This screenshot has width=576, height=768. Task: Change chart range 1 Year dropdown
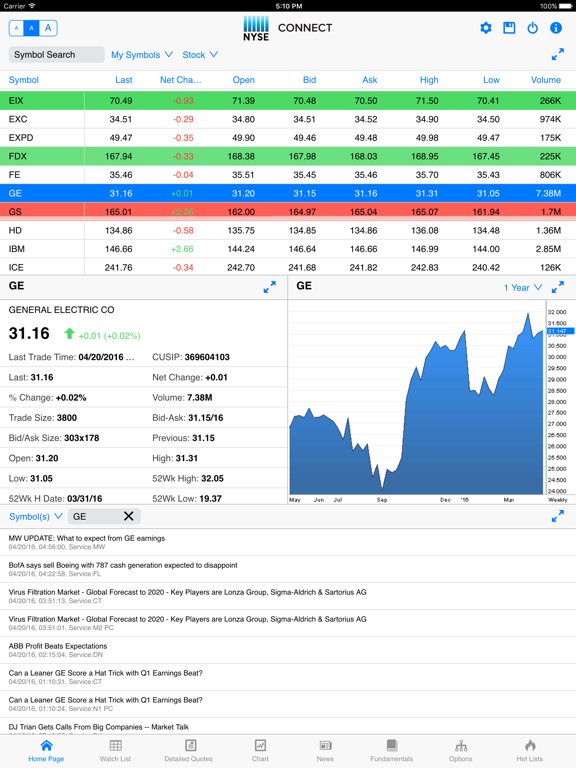[x=523, y=288]
